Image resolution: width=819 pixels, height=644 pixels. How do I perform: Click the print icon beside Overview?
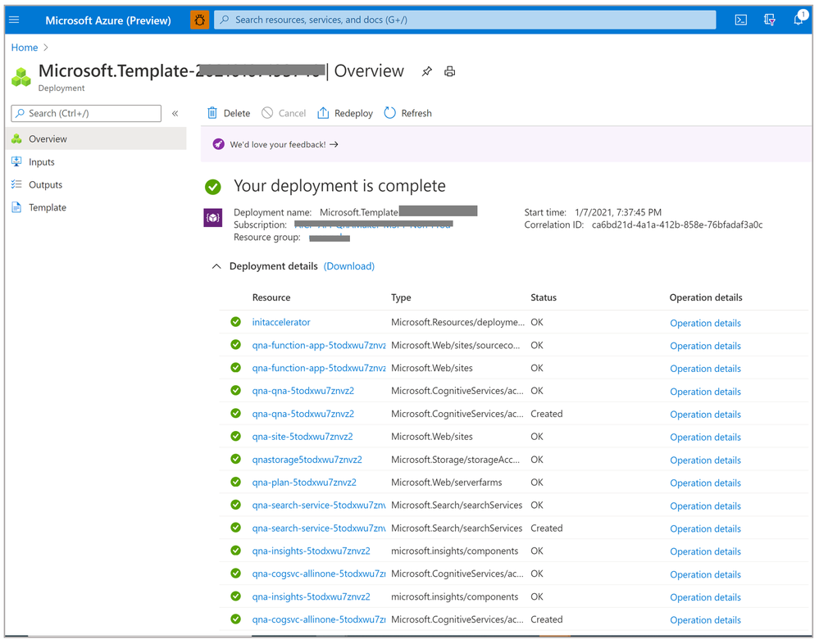tap(450, 71)
